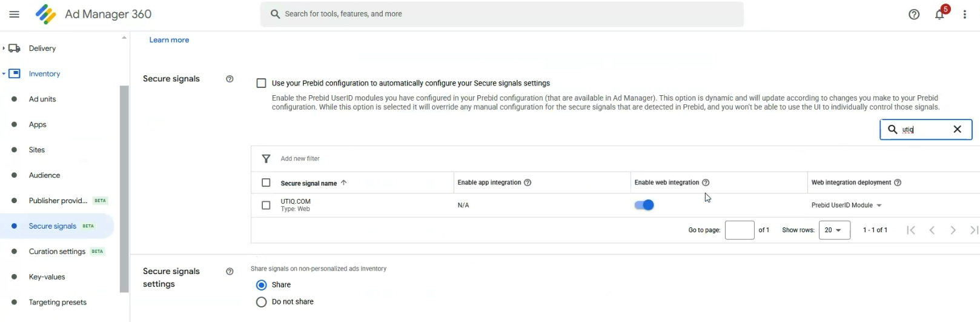Screen dimensions: 980x322
Task: Click the Go to page input field
Action: (739, 230)
